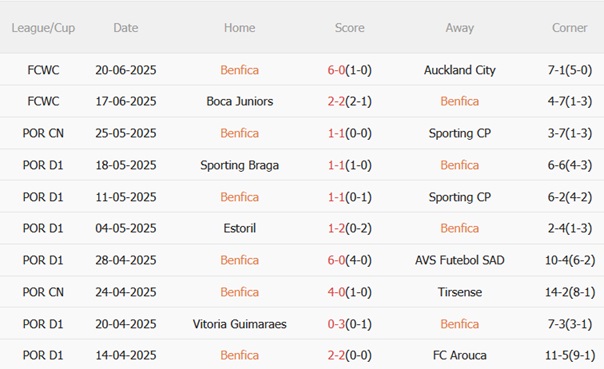
Task: Open the FC Arouca team link
Action: [460, 355]
